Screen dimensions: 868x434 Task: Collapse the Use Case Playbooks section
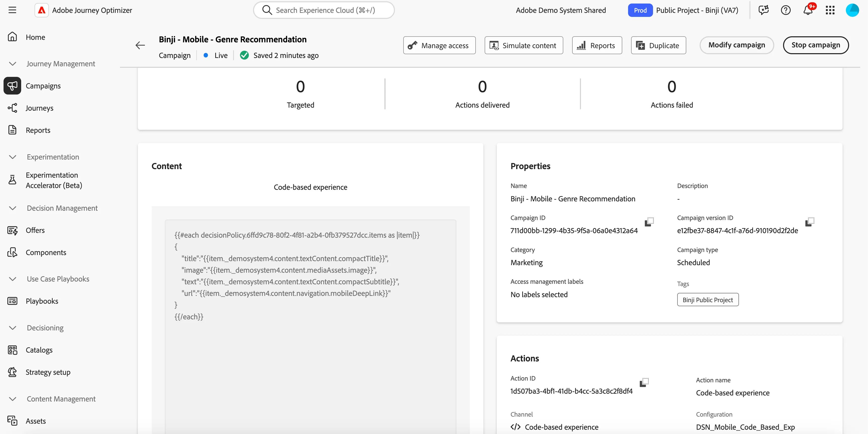[12, 279]
